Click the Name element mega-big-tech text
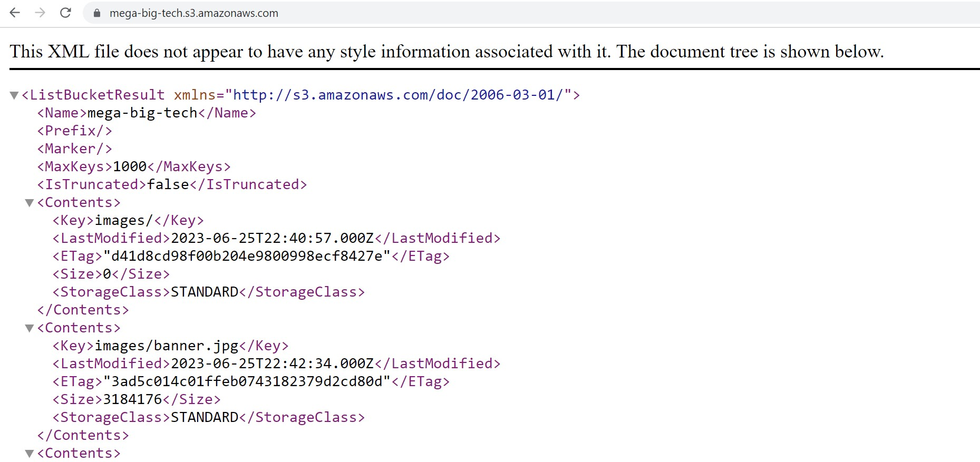The height and width of the screenshot is (462, 980). pos(142,113)
